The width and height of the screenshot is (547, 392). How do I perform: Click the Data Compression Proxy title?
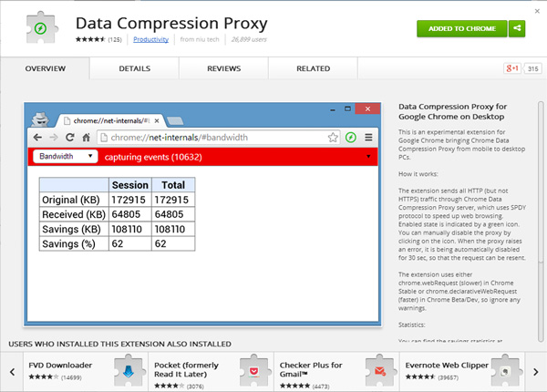tap(171, 24)
